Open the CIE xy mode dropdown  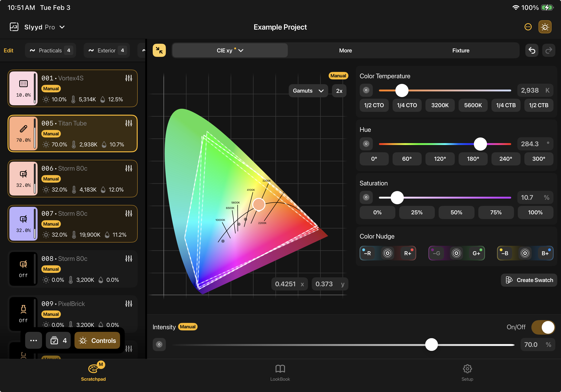pyautogui.click(x=229, y=50)
